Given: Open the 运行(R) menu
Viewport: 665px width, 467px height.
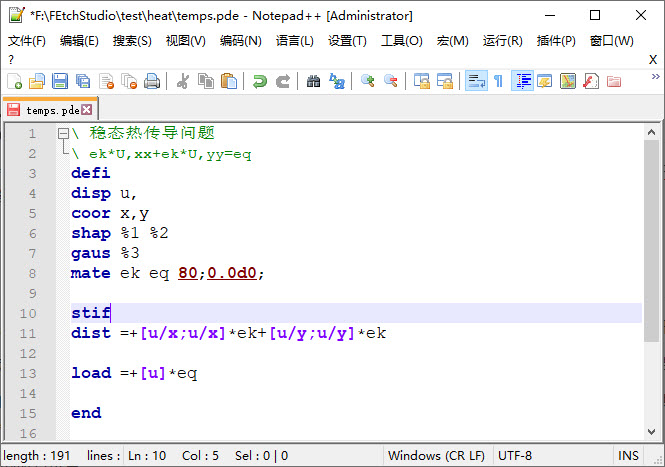Looking at the screenshot, I should [503, 41].
